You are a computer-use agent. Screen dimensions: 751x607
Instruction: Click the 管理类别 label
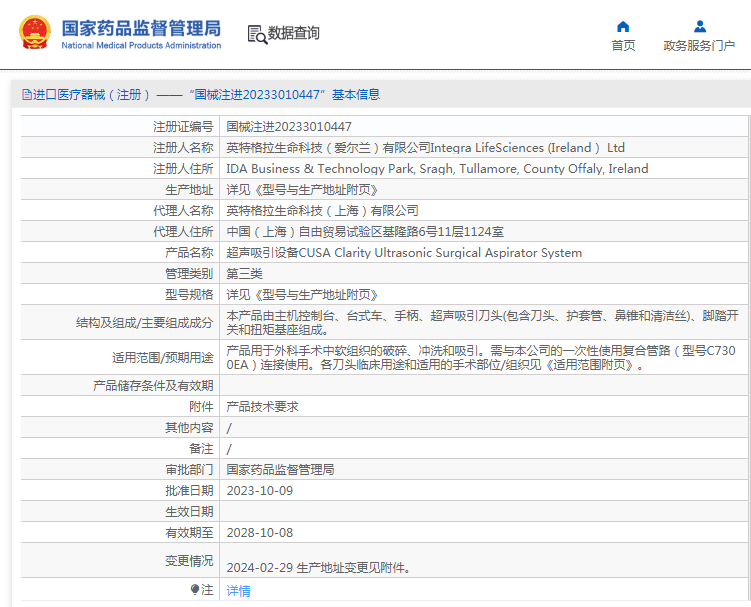pyautogui.click(x=189, y=274)
